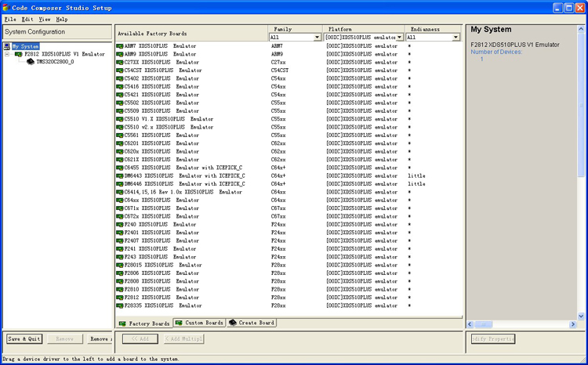Open the Edit menu

click(27, 19)
